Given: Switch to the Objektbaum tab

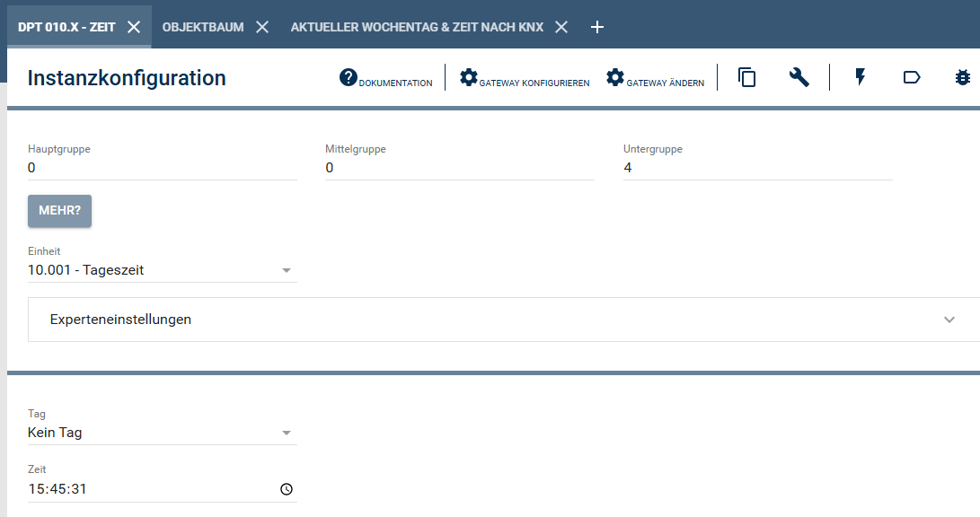Looking at the screenshot, I should 203,27.
